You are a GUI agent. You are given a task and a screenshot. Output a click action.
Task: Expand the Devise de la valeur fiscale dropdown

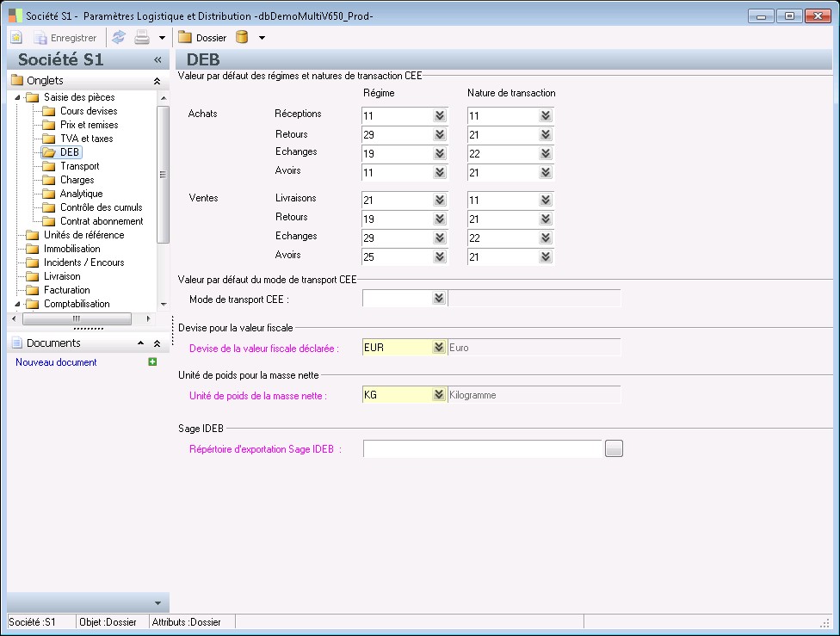coord(440,348)
